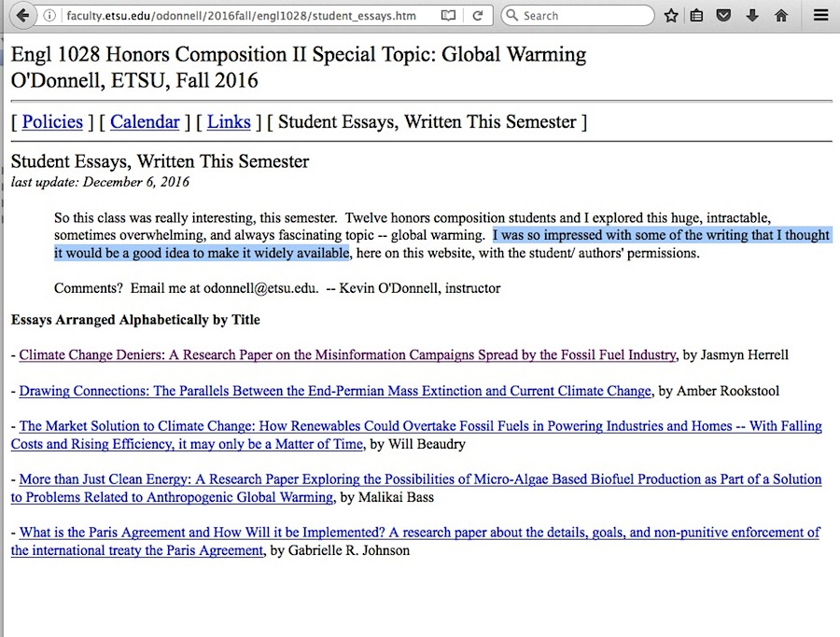The image size is (840, 637).
Task: Reload the page with the refresh icon
Action: (x=477, y=16)
